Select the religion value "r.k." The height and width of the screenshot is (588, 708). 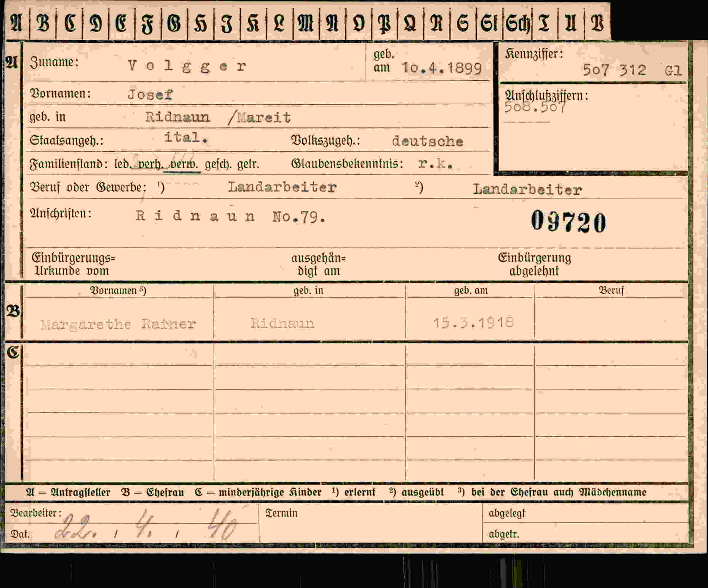[x=435, y=164]
